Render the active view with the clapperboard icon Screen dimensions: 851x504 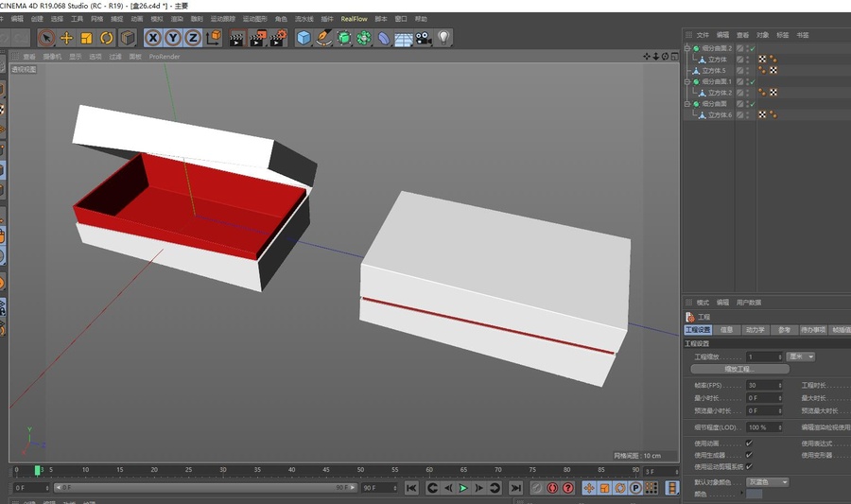click(x=236, y=38)
